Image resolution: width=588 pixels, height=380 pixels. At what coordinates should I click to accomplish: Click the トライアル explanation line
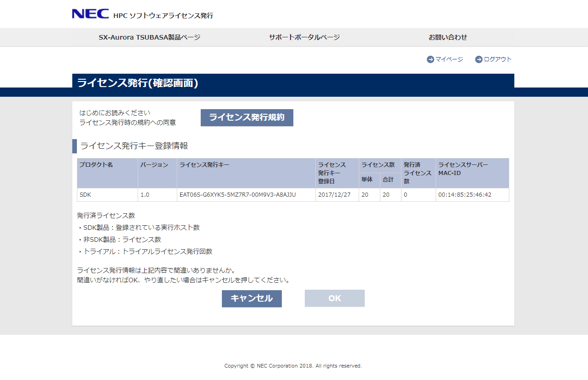145,251
